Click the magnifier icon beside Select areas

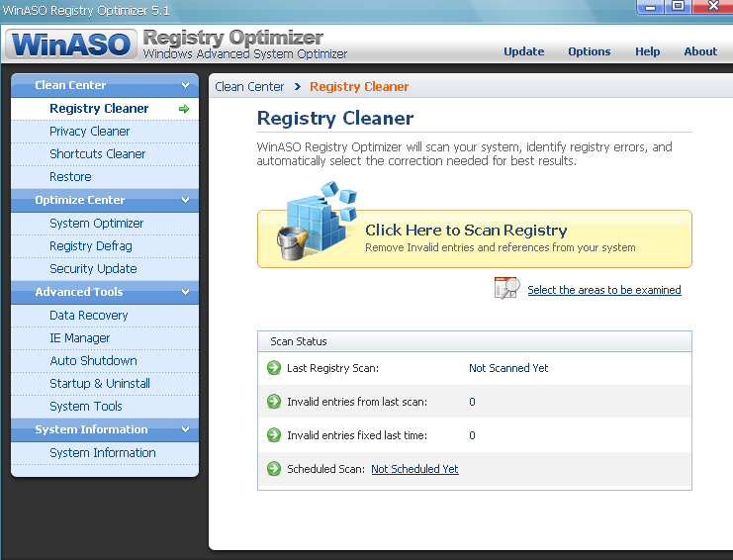(x=506, y=289)
